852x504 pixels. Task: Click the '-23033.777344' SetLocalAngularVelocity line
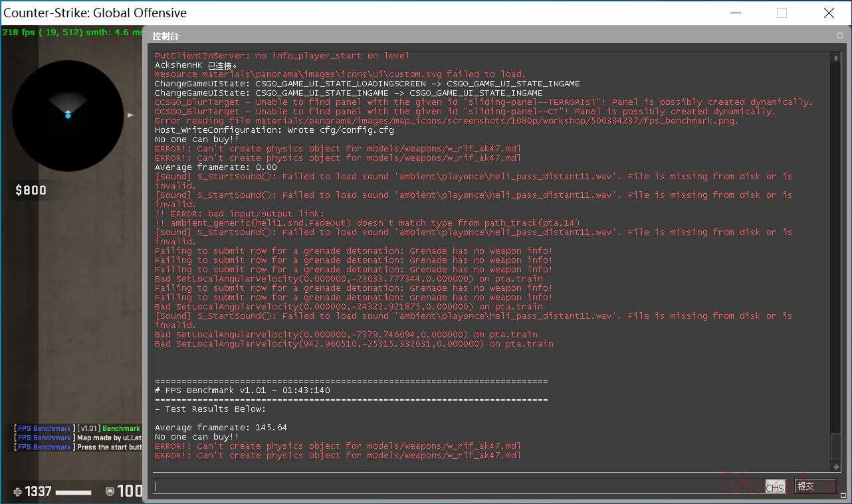pyautogui.click(x=348, y=279)
